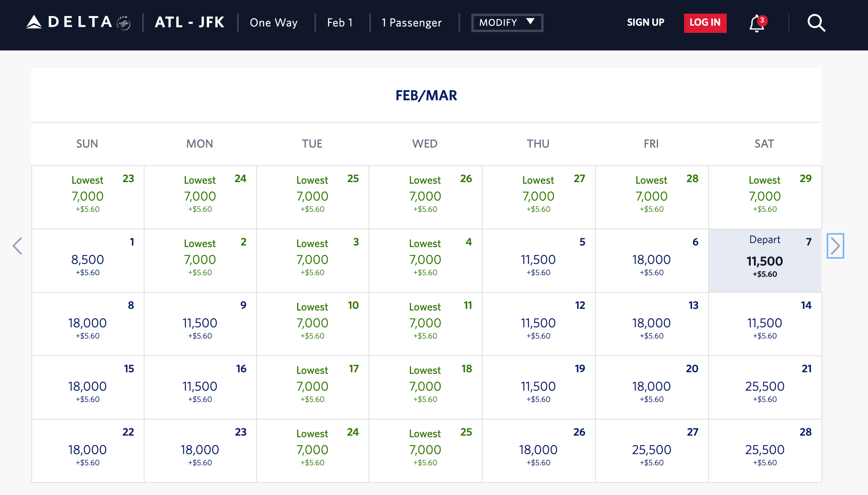Viewport: 868px width, 495px height.
Task: Open the notifications bell
Action: click(757, 23)
